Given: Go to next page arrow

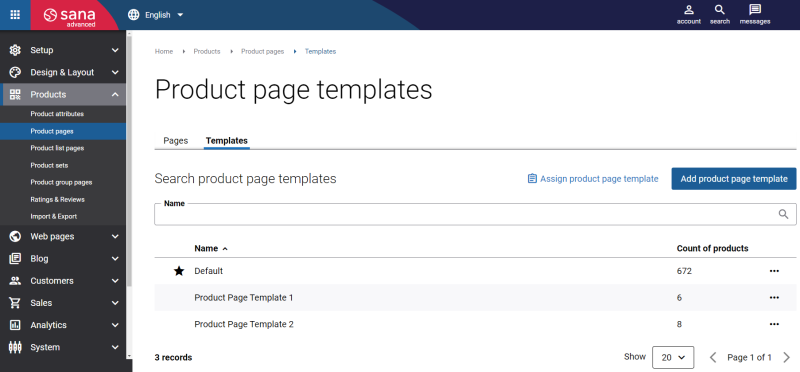Looking at the screenshot, I should pos(786,357).
